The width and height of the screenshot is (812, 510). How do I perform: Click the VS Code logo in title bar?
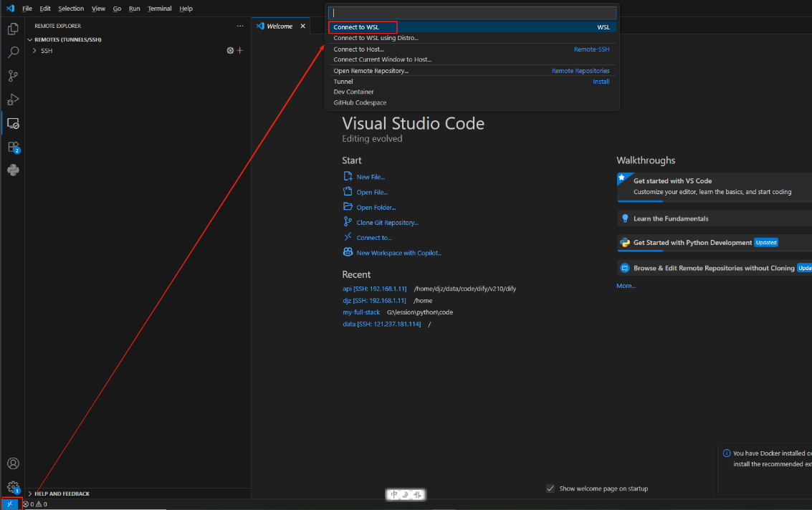pos(10,9)
